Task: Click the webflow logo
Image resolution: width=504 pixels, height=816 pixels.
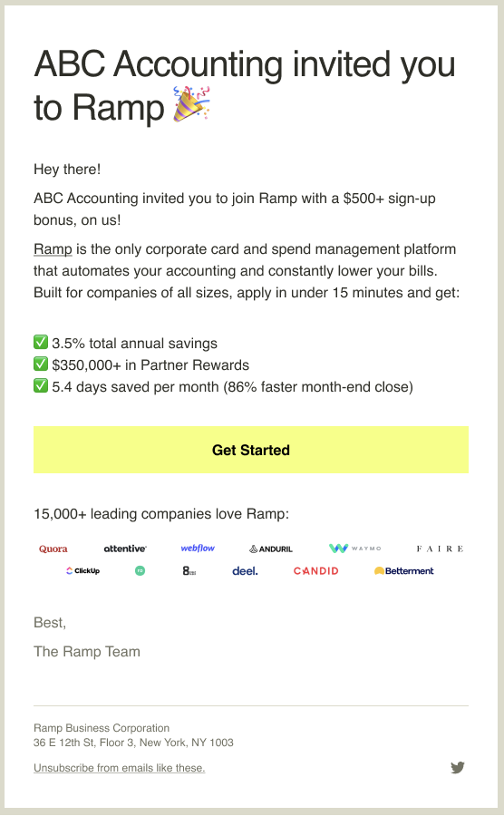Action: point(198,548)
